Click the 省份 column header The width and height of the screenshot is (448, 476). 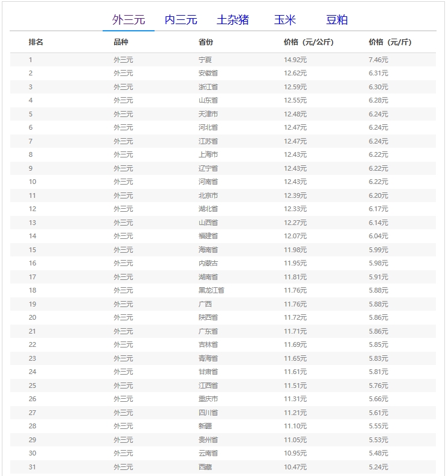[x=206, y=42]
